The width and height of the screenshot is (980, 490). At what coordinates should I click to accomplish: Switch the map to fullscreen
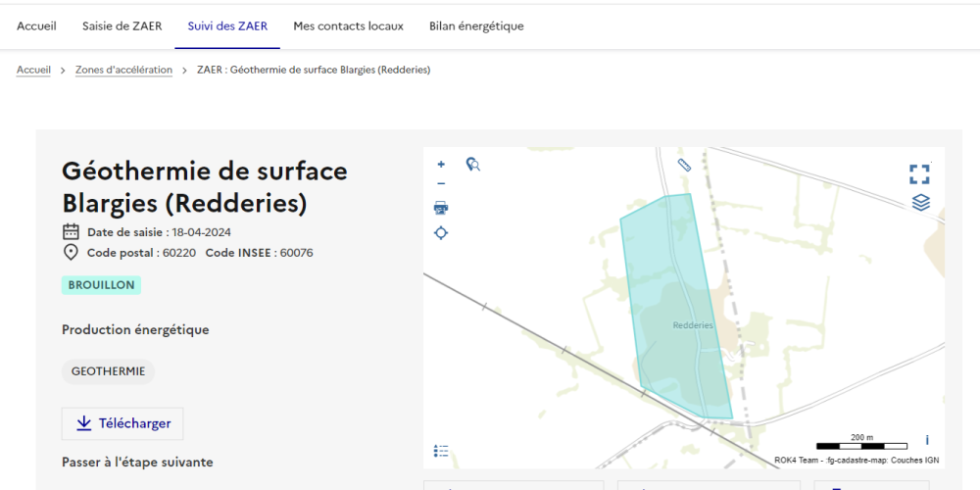(919, 174)
